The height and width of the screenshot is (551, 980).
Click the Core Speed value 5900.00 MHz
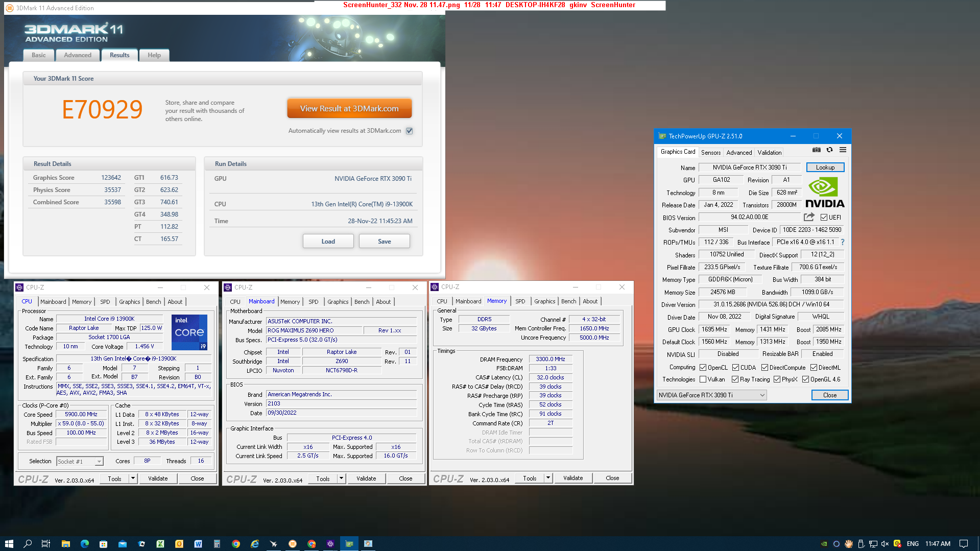(81, 414)
